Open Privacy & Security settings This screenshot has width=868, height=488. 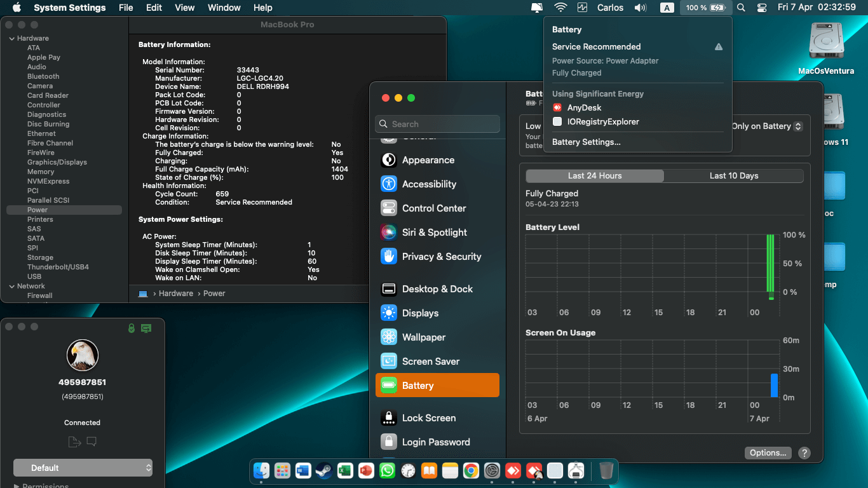click(438, 257)
